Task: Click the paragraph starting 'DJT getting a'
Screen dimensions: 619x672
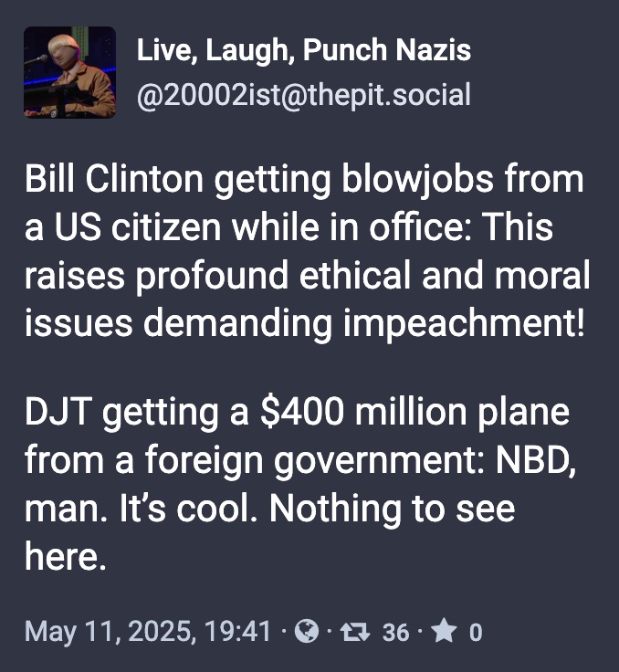Action: pyautogui.click(x=300, y=484)
